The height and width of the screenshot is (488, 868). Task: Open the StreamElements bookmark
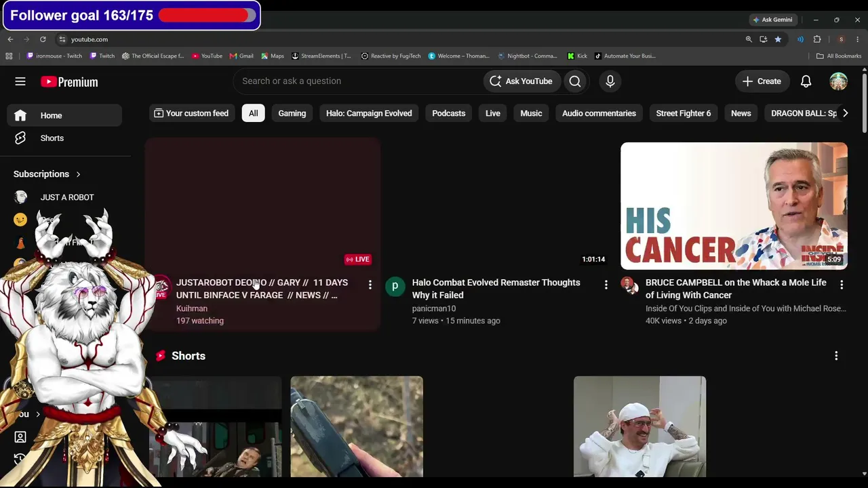321,56
